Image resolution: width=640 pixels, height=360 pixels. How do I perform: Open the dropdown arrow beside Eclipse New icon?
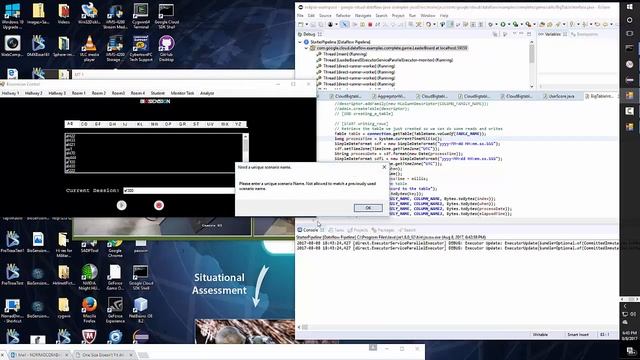pos(306,24)
